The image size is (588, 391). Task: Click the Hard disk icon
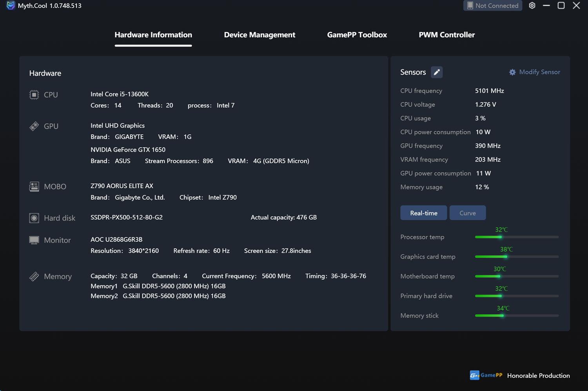point(34,218)
